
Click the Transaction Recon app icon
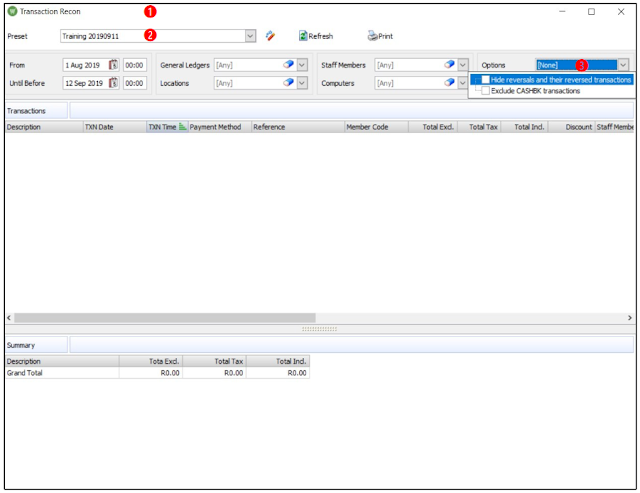coord(13,11)
